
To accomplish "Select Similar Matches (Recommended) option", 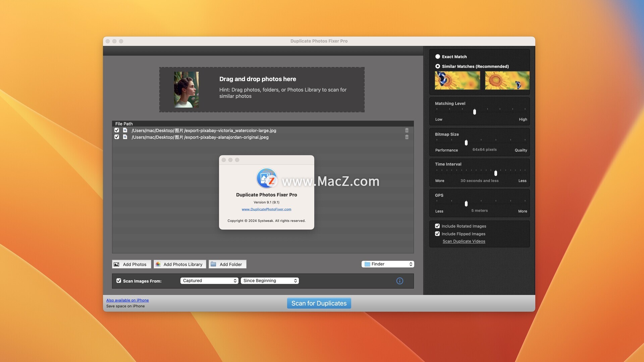I will pos(438,66).
